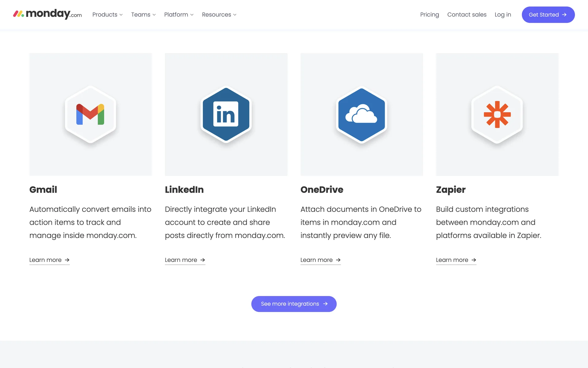Viewport: 588px width, 368px height.
Task: Click the Zapier asterisk hexagon icon
Action: (x=497, y=114)
